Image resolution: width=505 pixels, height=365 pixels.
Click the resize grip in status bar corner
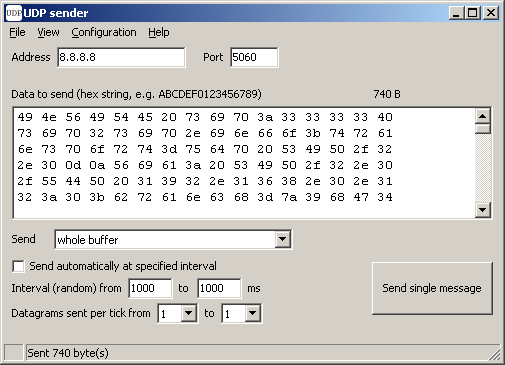495,354
